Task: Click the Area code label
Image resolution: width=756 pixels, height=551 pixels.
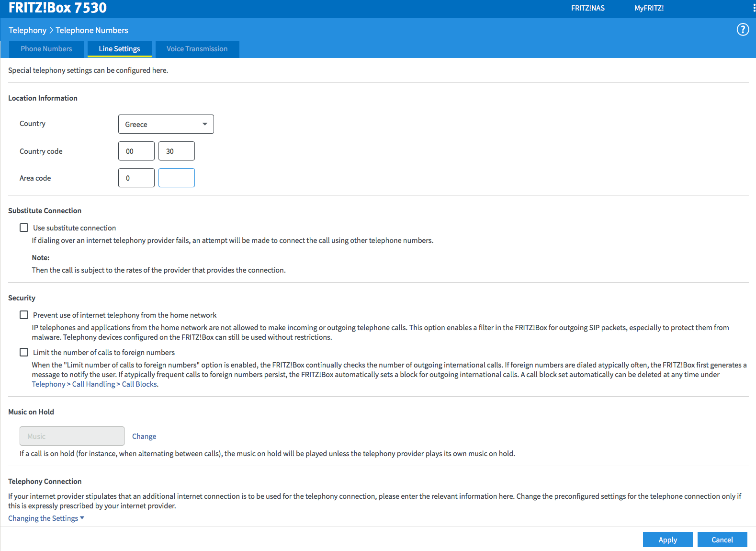Action: click(x=35, y=178)
